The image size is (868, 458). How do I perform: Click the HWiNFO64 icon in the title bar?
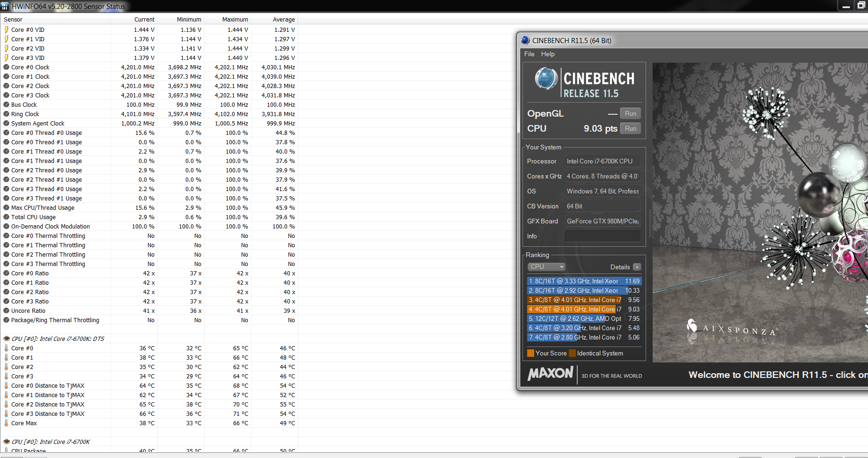(x=5, y=6)
